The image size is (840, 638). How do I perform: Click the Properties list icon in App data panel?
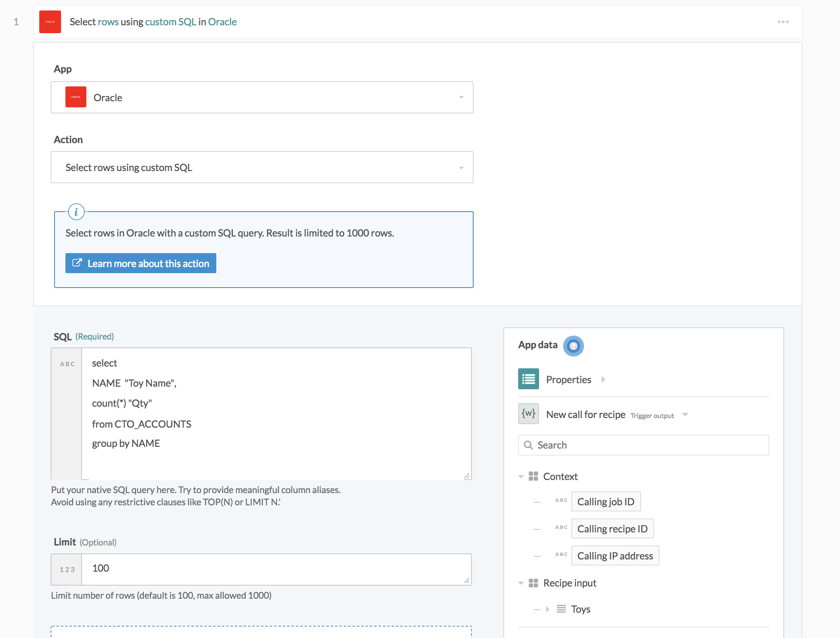[x=528, y=379]
